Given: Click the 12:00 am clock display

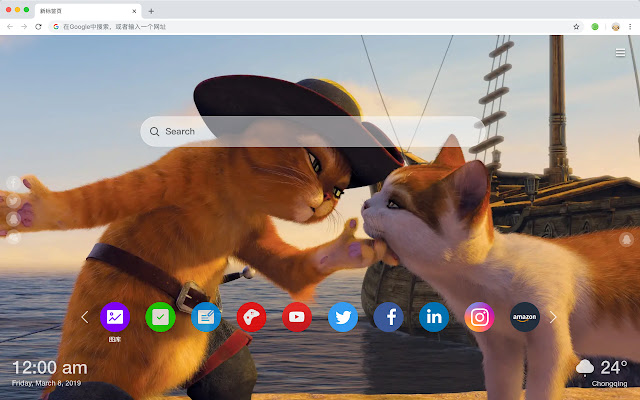Looking at the screenshot, I should click(50, 368).
